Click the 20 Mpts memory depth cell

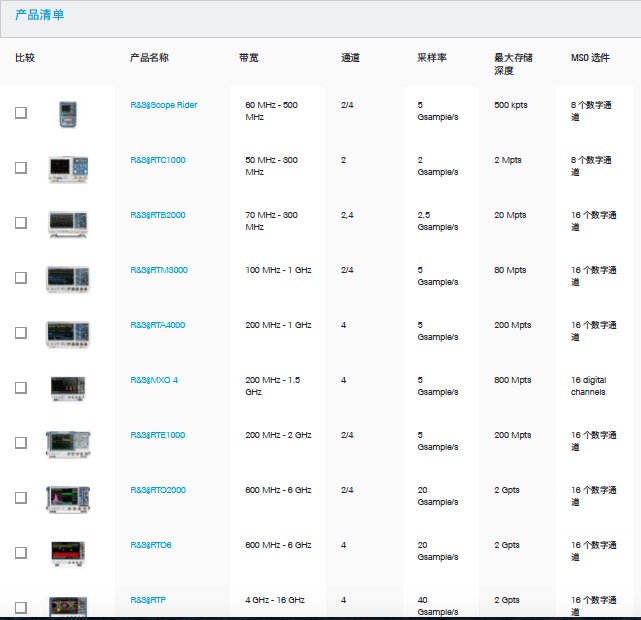[x=510, y=215]
